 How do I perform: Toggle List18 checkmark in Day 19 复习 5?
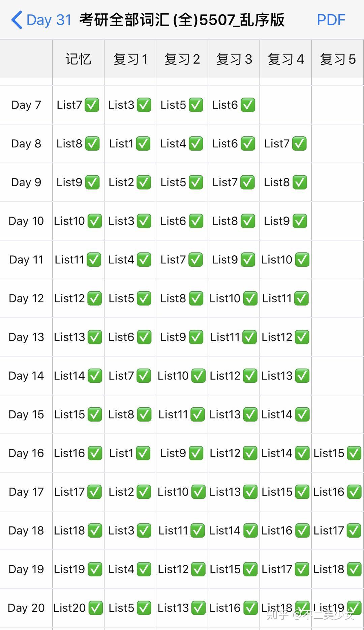354,569
